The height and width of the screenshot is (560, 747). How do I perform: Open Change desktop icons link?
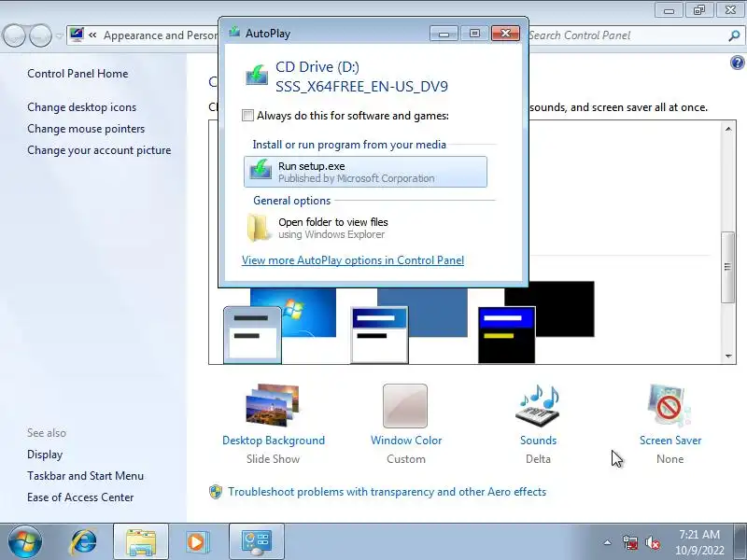pyautogui.click(x=81, y=107)
